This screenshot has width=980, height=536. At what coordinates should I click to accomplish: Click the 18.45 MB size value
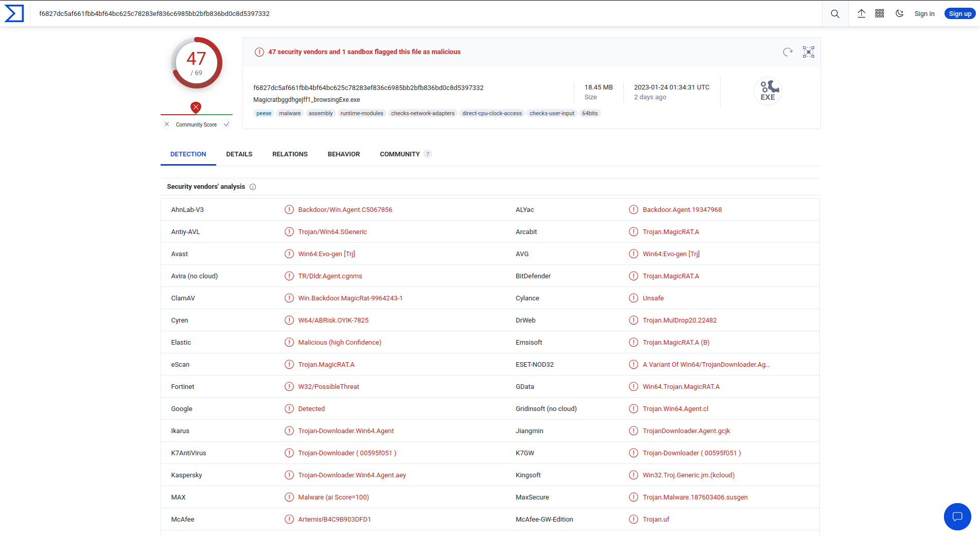[599, 87]
